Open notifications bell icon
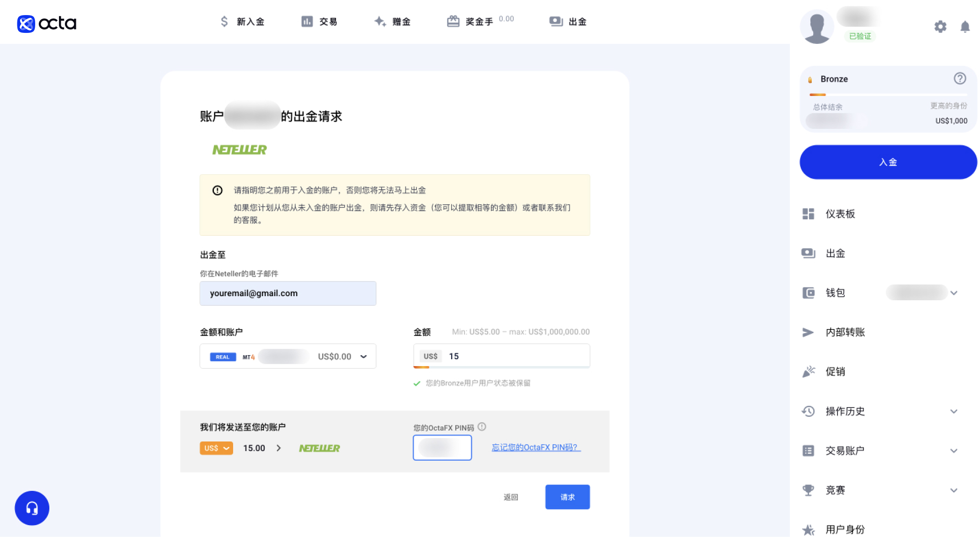The height and width of the screenshot is (537, 980). pos(965,27)
